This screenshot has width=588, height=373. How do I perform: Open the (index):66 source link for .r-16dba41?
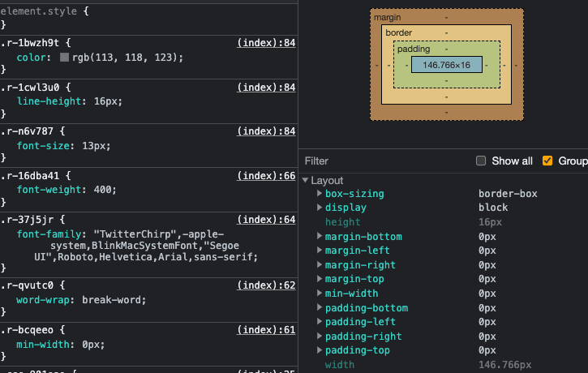pos(266,176)
